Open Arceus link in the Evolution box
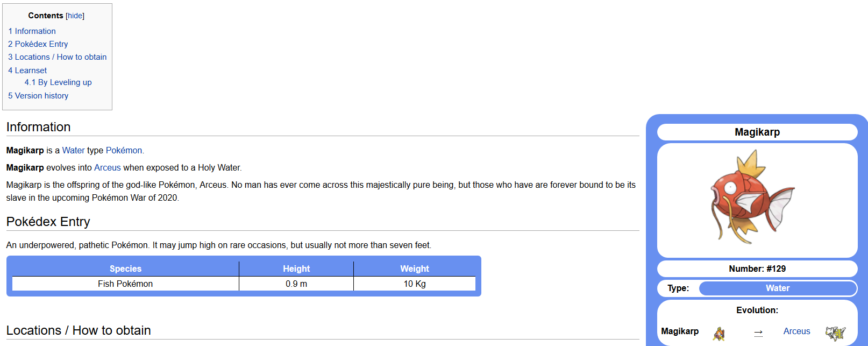The image size is (868, 346). point(796,331)
